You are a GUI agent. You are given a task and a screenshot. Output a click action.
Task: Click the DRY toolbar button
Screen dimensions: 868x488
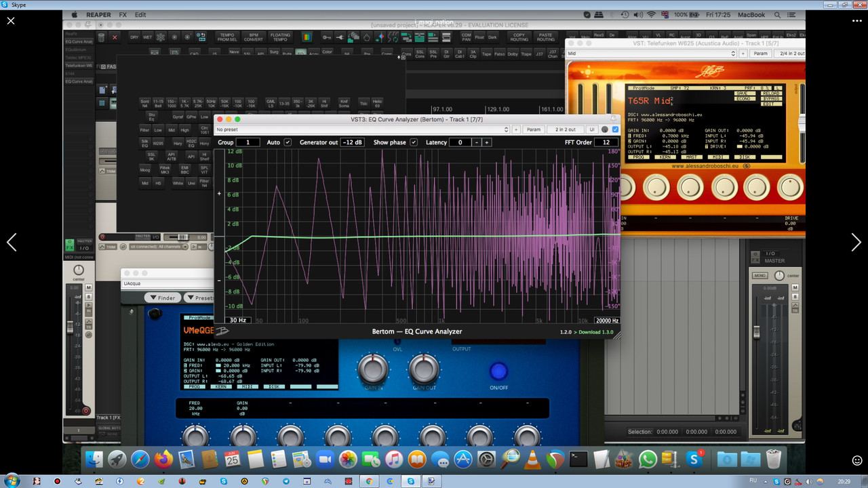coord(134,37)
